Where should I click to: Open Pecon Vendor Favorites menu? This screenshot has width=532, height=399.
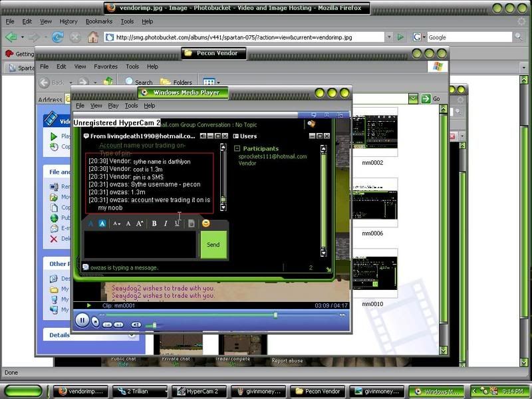coord(106,66)
